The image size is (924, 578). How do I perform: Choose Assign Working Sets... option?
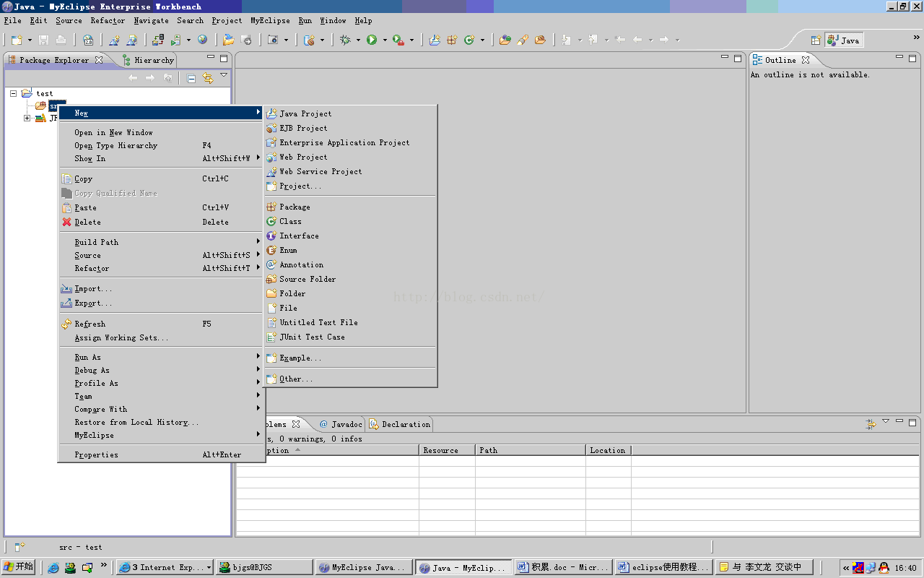click(x=162, y=337)
